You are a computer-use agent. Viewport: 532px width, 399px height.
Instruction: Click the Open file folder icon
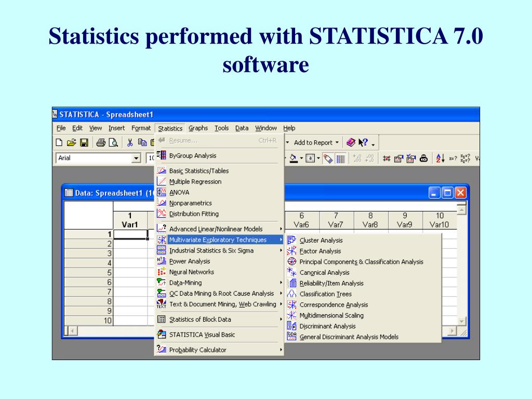click(x=71, y=143)
